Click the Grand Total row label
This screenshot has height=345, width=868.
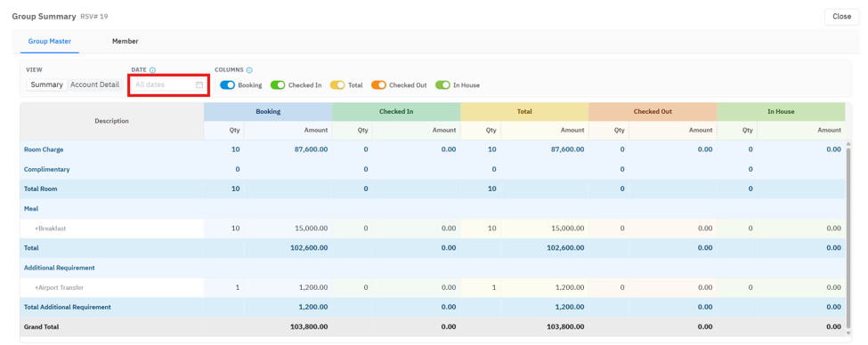tap(42, 326)
